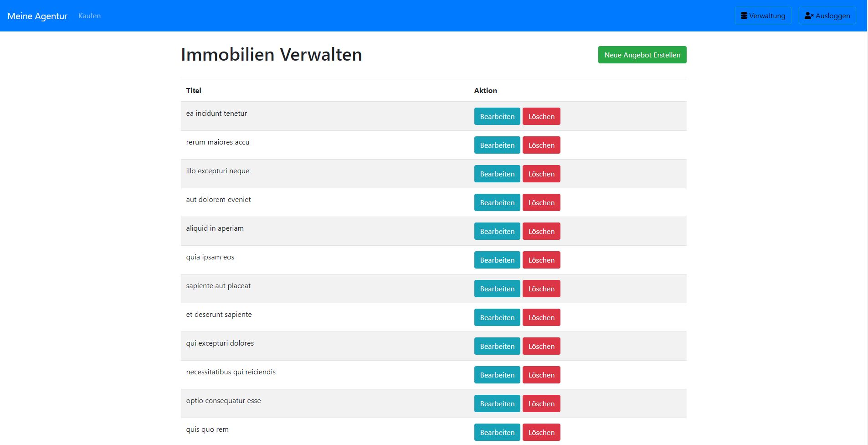Click the Aktion column header
Screen dimensions: 868x445
tap(485, 90)
